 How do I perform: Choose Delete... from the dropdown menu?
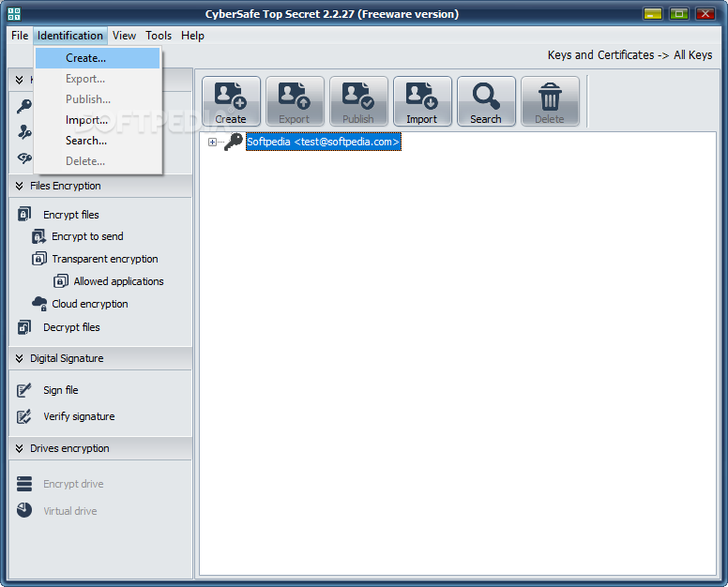98,161
